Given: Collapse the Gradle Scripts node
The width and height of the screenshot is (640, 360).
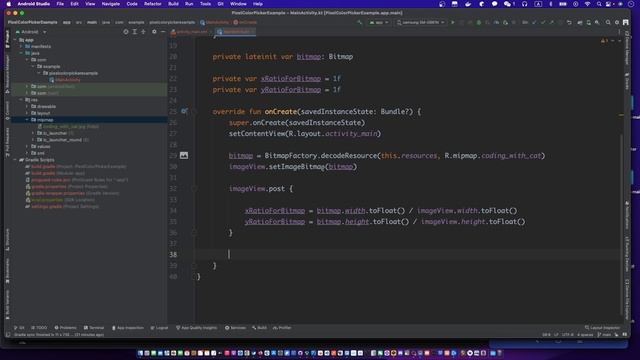Looking at the screenshot, I should click(15, 160).
